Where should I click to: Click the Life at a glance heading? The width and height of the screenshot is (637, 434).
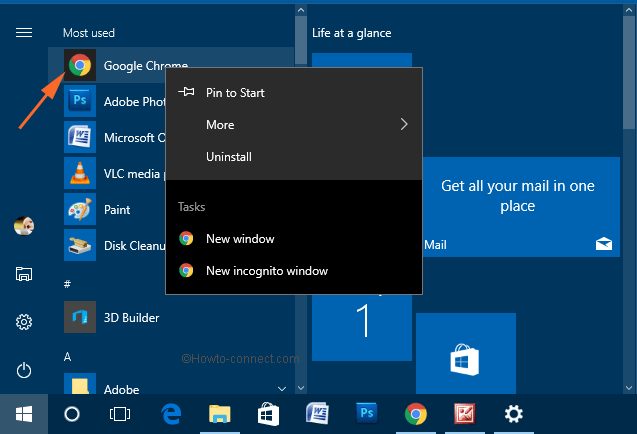pyautogui.click(x=351, y=33)
